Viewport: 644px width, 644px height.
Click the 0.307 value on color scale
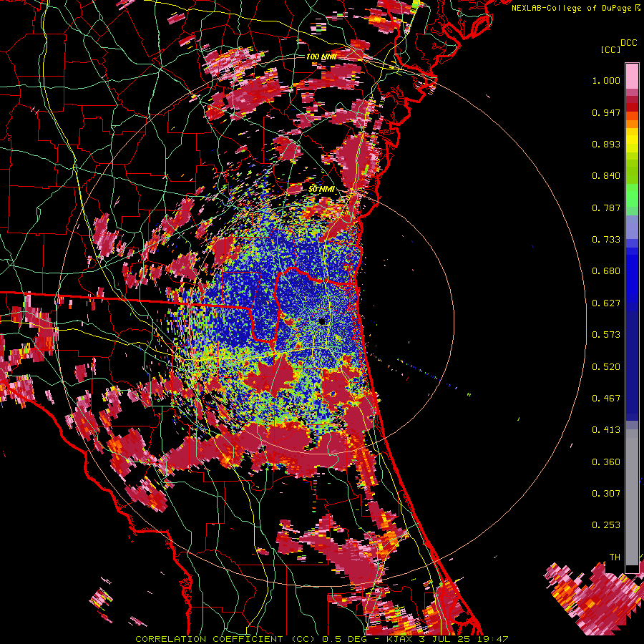(x=606, y=494)
